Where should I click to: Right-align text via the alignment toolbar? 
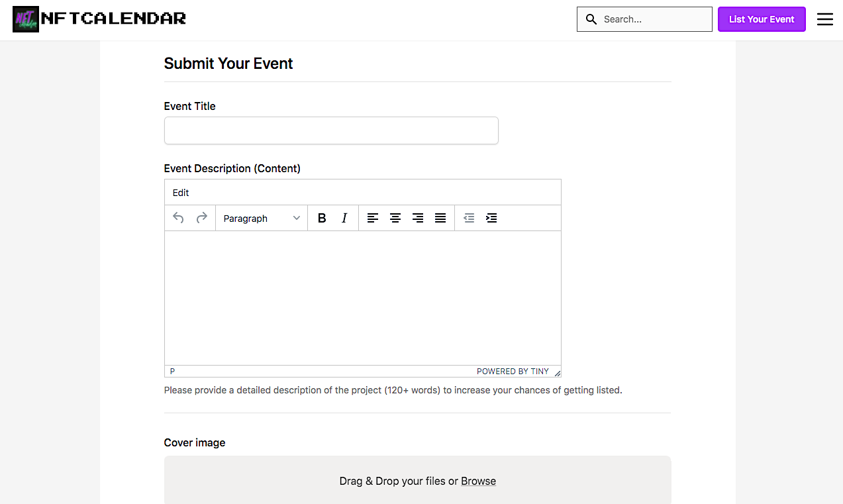(418, 218)
